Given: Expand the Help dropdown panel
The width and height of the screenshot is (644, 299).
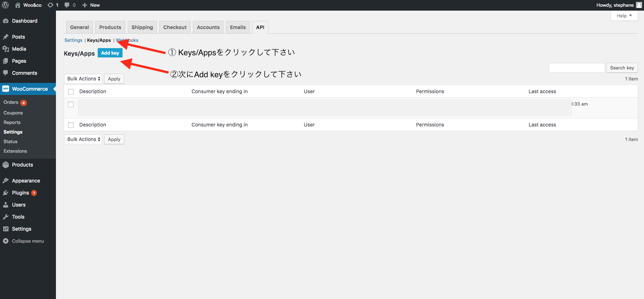Looking at the screenshot, I should (624, 16).
